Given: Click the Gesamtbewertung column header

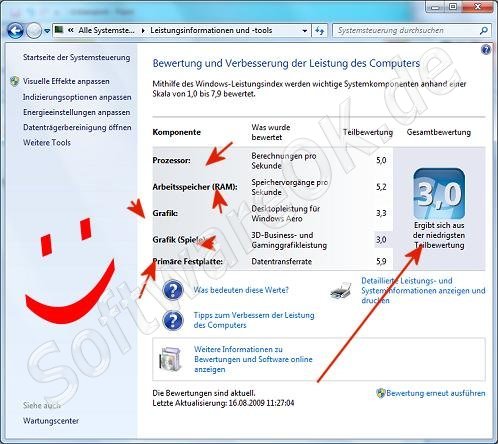Looking at the screenshot, I should pyautogui.click(x=439, y=132).
